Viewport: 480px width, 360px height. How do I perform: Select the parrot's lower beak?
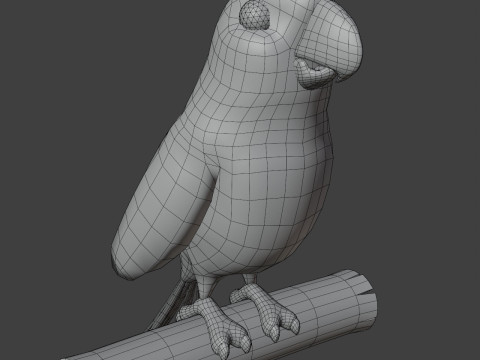(x=315, y=75)
